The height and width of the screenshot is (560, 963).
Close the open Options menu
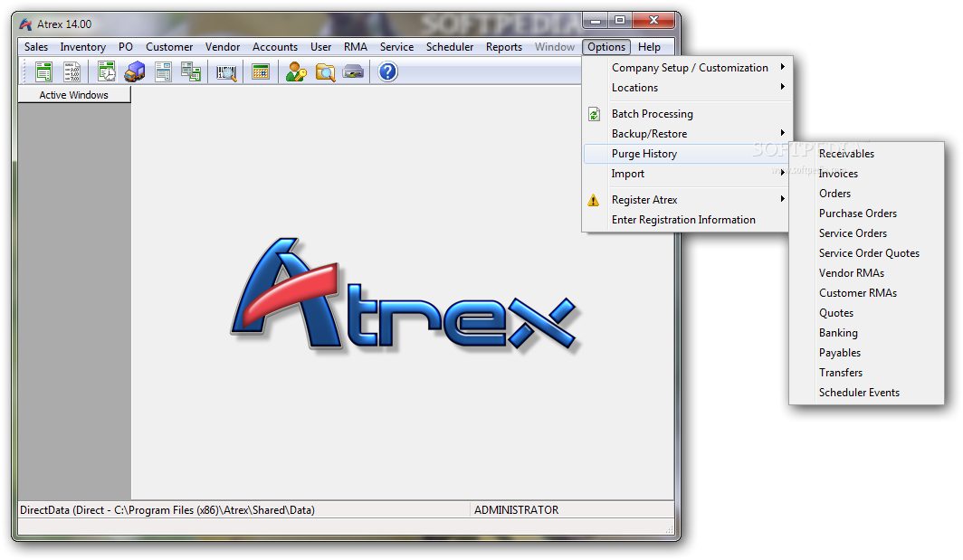[606, 47]
